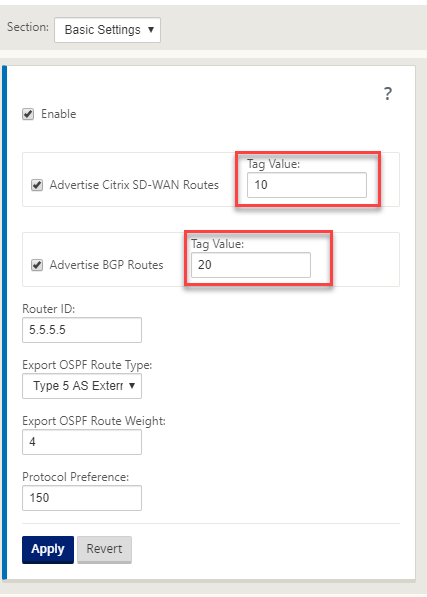
Task: Focus the BGP Tag Value field showing 20
Action: pos(251,265)
